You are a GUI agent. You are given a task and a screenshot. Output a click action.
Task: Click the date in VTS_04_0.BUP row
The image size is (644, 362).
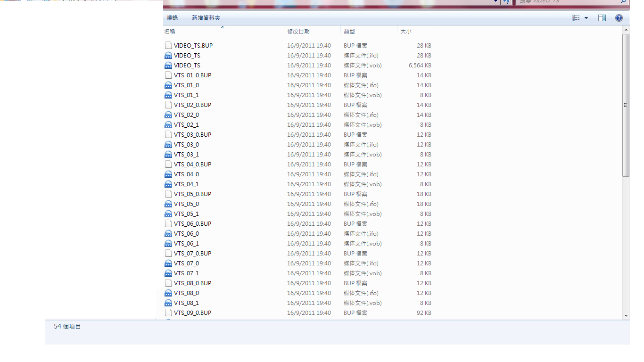[x=309, y=165]
